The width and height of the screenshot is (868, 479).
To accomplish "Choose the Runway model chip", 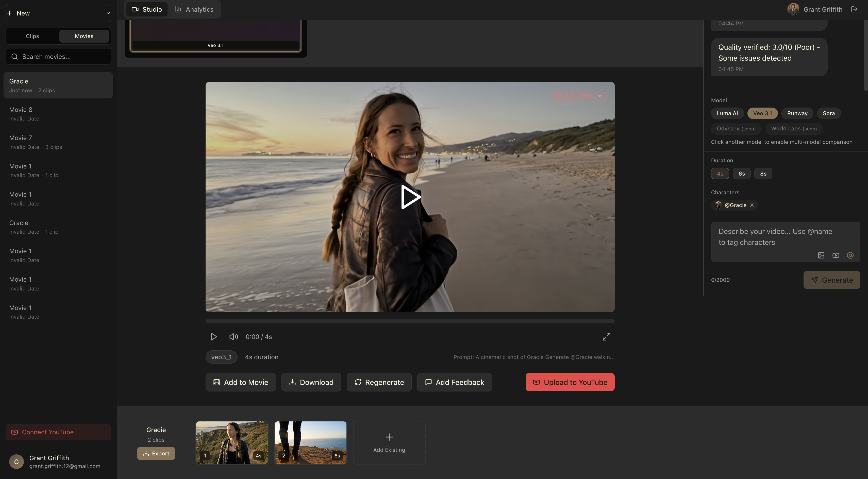I will pyautogui.click(x=797, y=113).
